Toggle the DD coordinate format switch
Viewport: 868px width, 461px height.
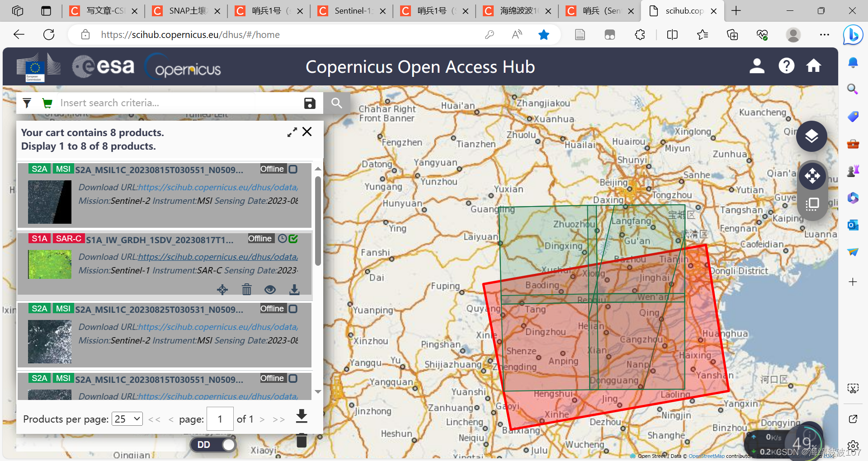[213, 445]
